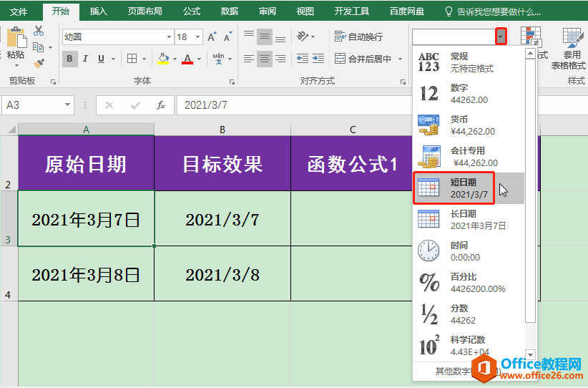Open the borders dropdown arrow
Screen dimensions: 588x388
144,59
